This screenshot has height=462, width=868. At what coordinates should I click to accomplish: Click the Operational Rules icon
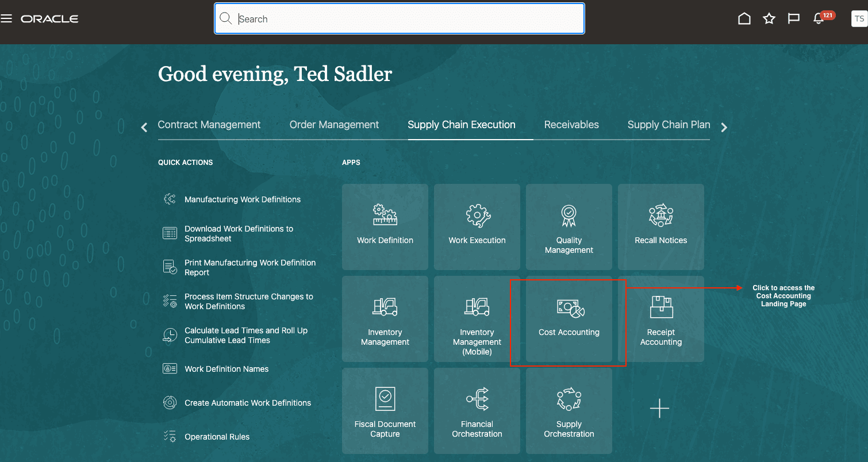170,437
